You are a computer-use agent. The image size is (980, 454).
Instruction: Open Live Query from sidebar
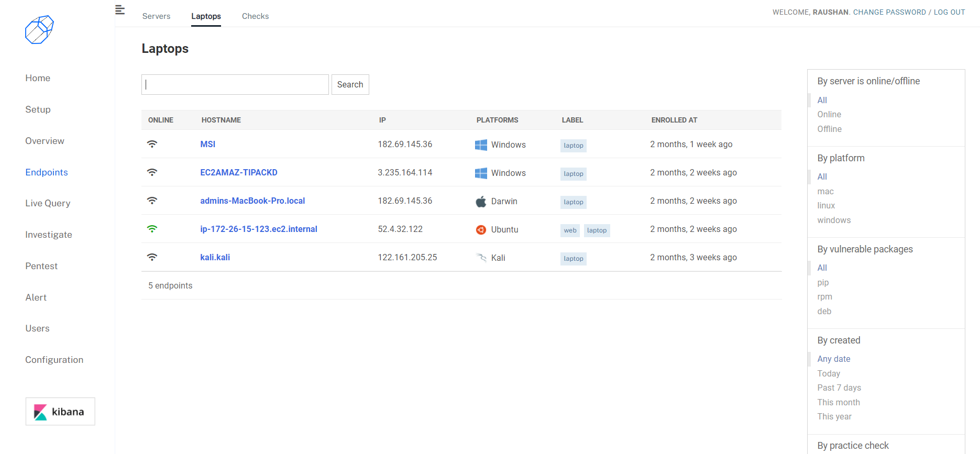(x=48, y=203)
